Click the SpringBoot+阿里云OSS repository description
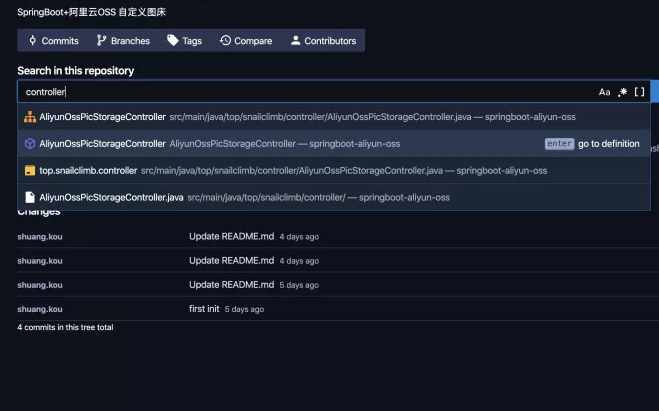 click(x=92, y=12)
